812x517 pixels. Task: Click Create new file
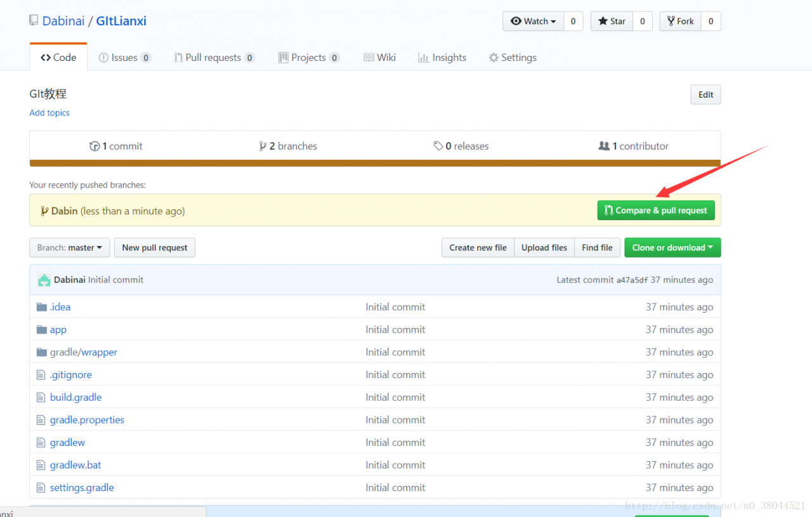pos(478,247)
